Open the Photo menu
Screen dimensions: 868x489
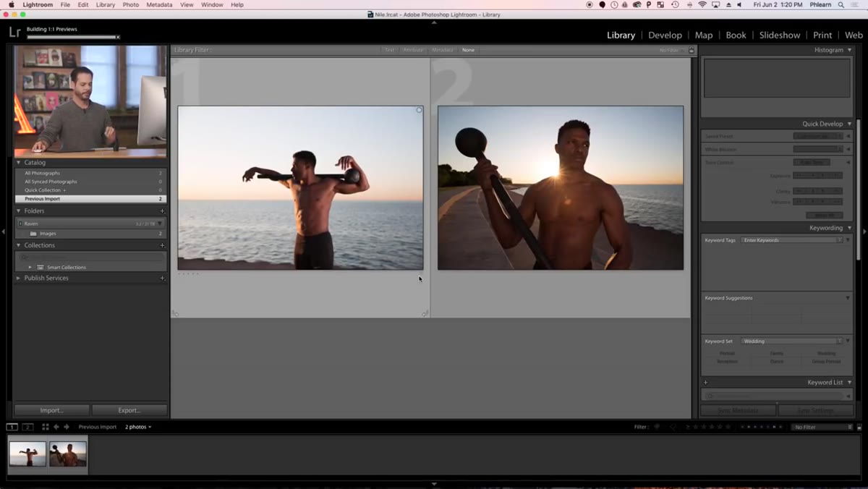click(x=131, y=4)
